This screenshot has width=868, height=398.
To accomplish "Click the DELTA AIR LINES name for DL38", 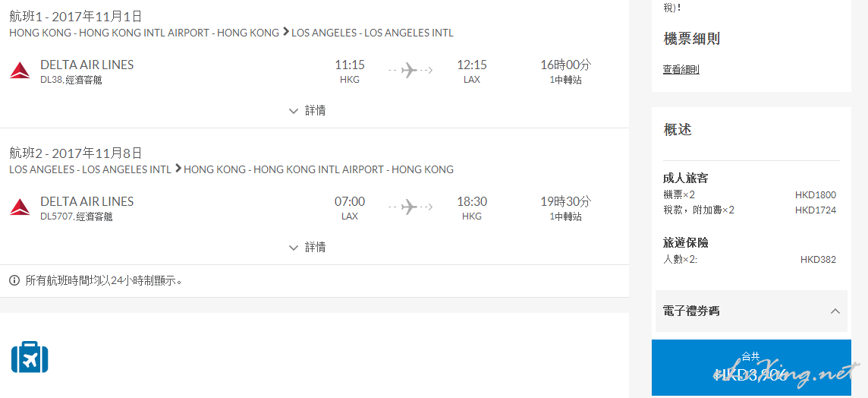I will (86, 65).
